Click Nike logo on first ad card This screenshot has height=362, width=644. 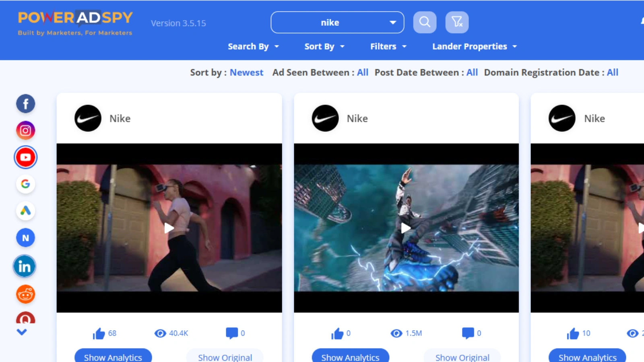[x=88, y=118]
